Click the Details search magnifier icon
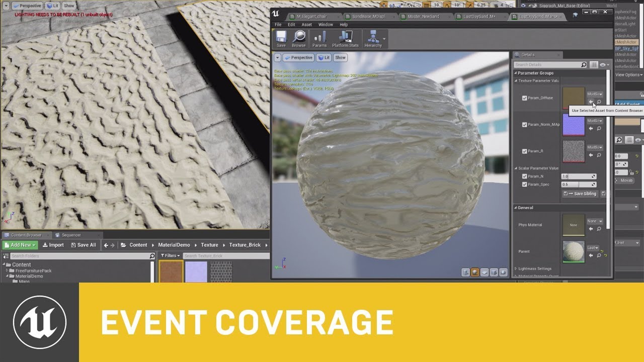Viewport: 644px width, 362px height. (584, 65)
